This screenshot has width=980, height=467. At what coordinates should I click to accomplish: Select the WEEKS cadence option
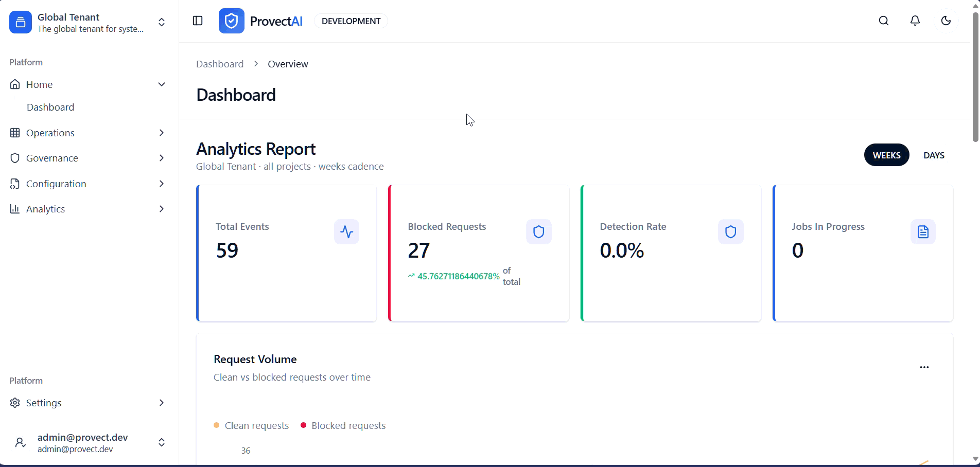coord(886,155)
